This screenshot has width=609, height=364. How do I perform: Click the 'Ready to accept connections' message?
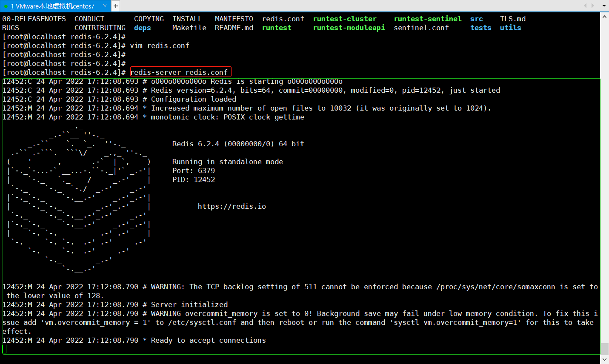(x=209, y=340)
